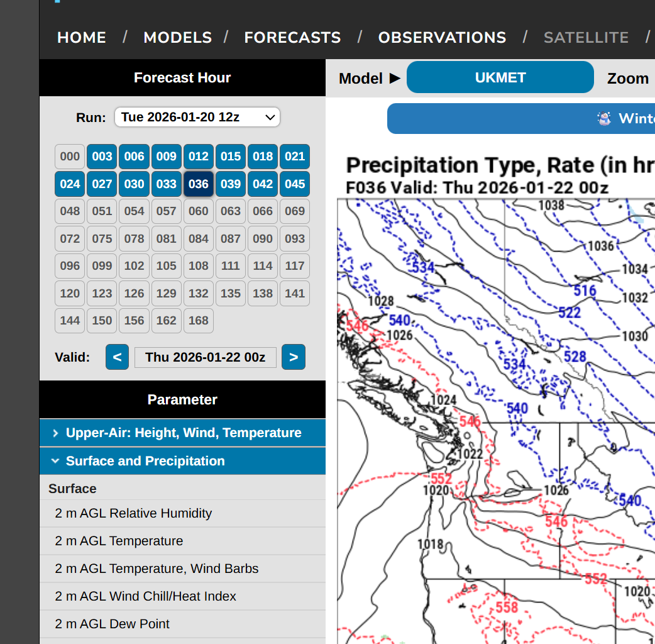Image resolution: width=655 pixels, height=644 pixels.
Task: Open the OBSERVATIONS menu
Action: click(x=442, y=38)
